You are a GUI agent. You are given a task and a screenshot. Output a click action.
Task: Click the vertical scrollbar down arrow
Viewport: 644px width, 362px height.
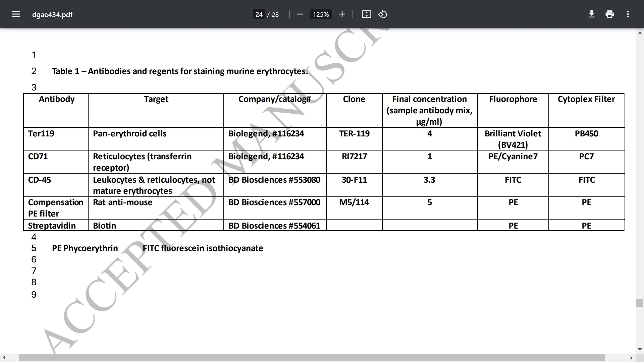(x=640, y=349)
